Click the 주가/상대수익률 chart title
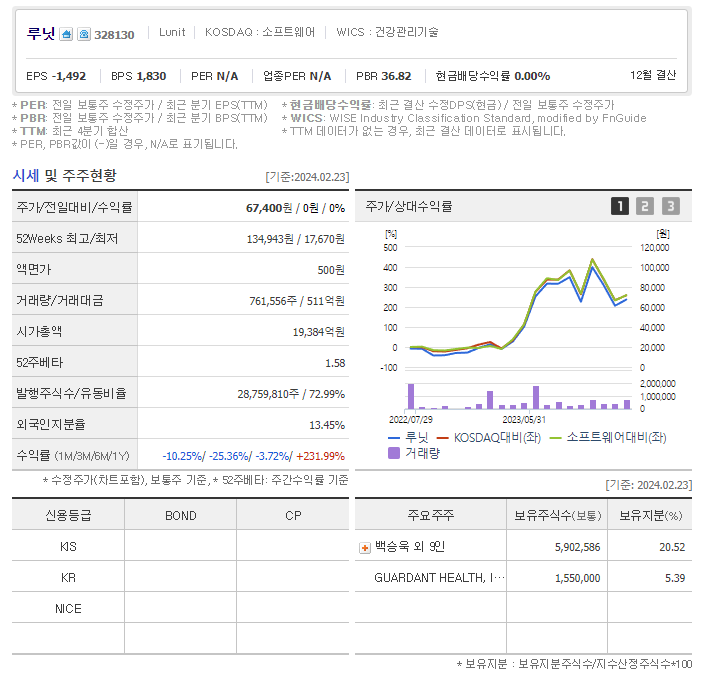The width and height of the screenshot is (706, 694). click(409, 206)
